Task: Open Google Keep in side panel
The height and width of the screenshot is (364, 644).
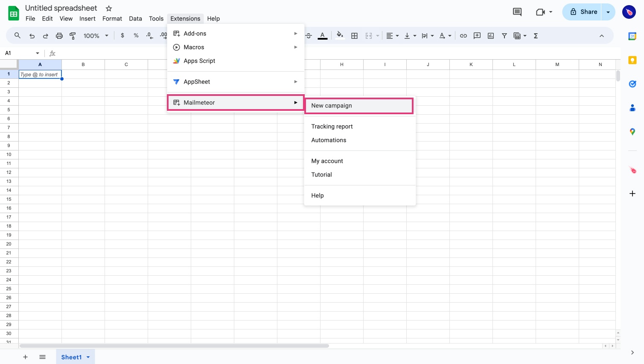Action: coord(632,60)
